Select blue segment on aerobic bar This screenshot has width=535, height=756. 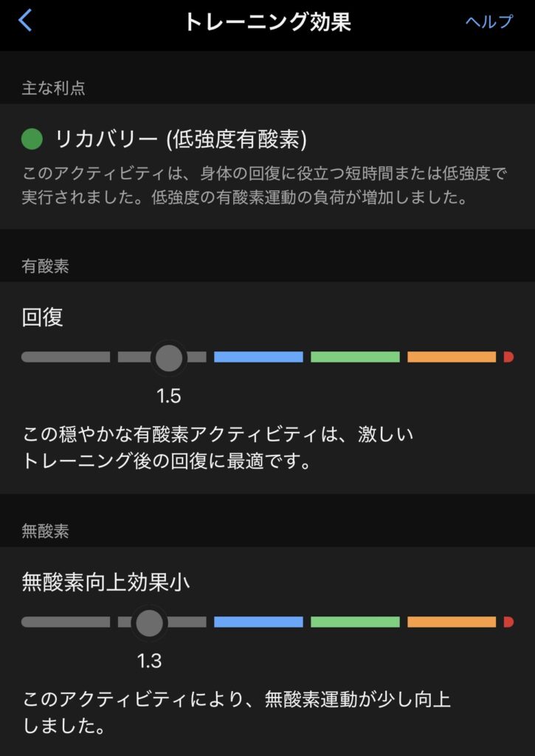point(258,357)
